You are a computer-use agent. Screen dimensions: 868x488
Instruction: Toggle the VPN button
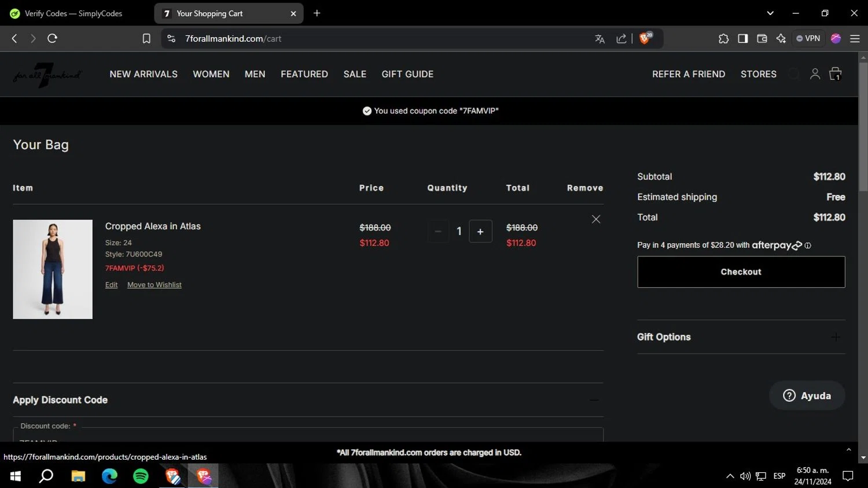(808, 39)
